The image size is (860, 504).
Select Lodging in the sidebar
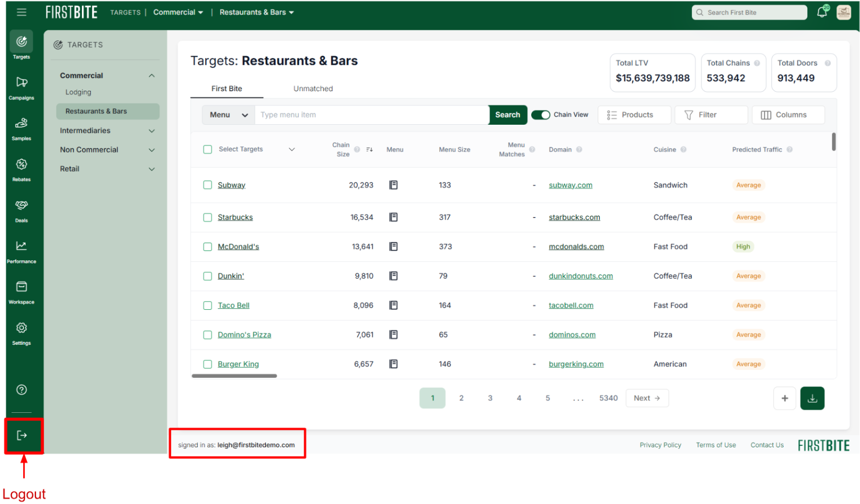[x=78, y=92]
